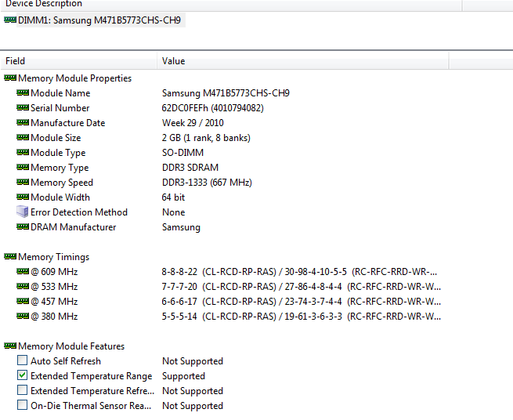Select the Module Width field label
The width and height of the screenshot is (513, 420).
[x=60, y=197]
